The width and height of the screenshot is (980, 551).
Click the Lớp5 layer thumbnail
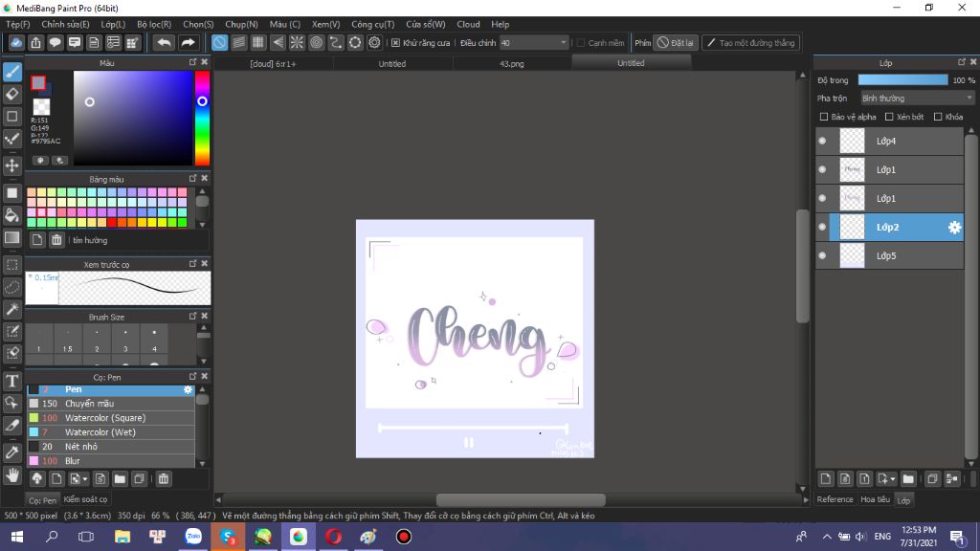click(852, 255)
